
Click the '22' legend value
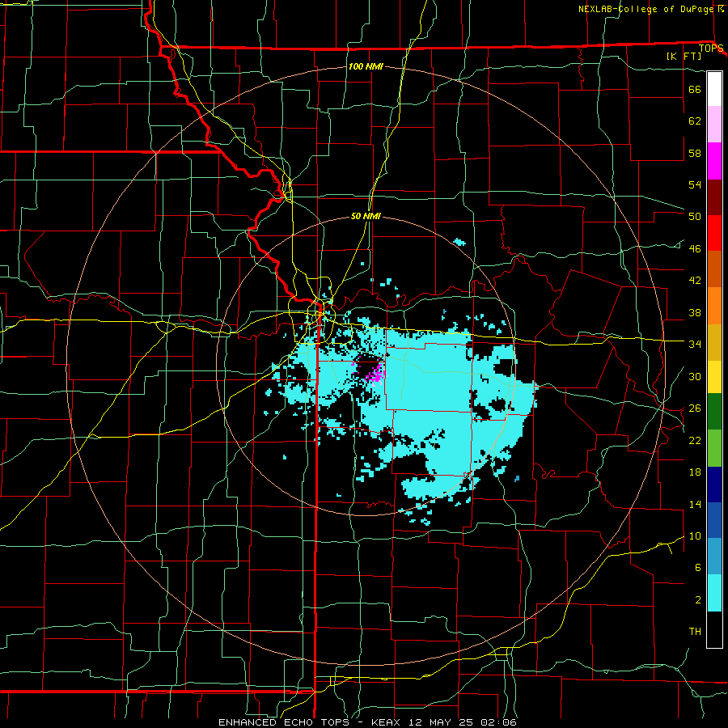695,440
